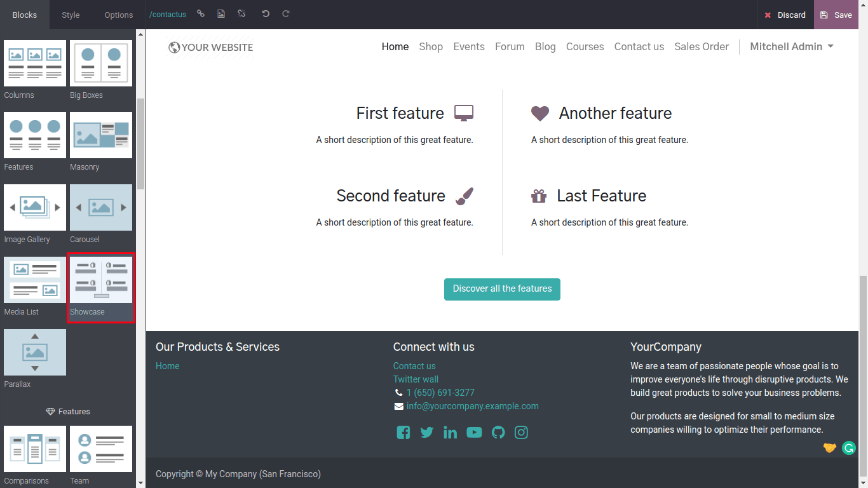Open the Facebook social icon

tap(403, 433)
